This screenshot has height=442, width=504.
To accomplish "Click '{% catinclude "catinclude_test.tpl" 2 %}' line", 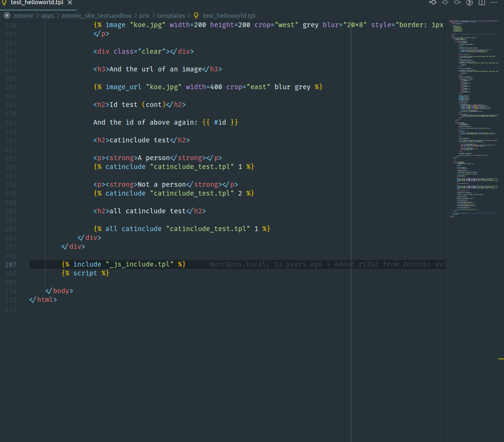I will point(174,193).
